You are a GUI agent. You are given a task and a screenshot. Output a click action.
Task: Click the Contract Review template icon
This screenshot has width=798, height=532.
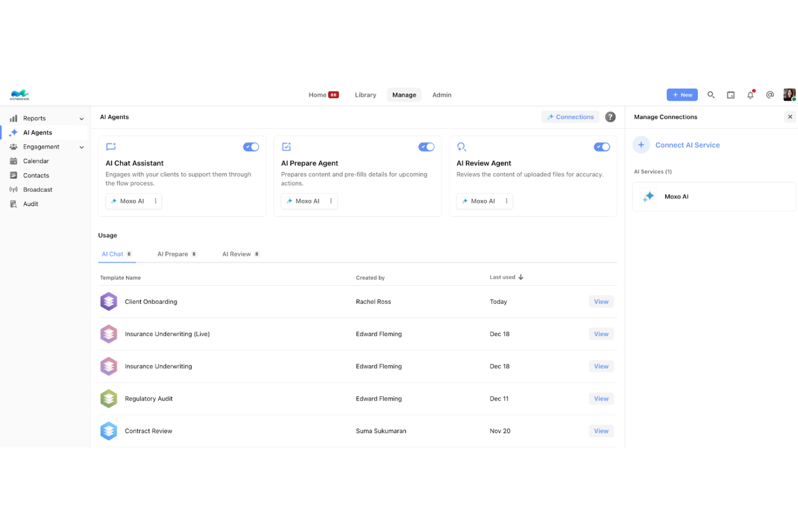pos(108,431)
